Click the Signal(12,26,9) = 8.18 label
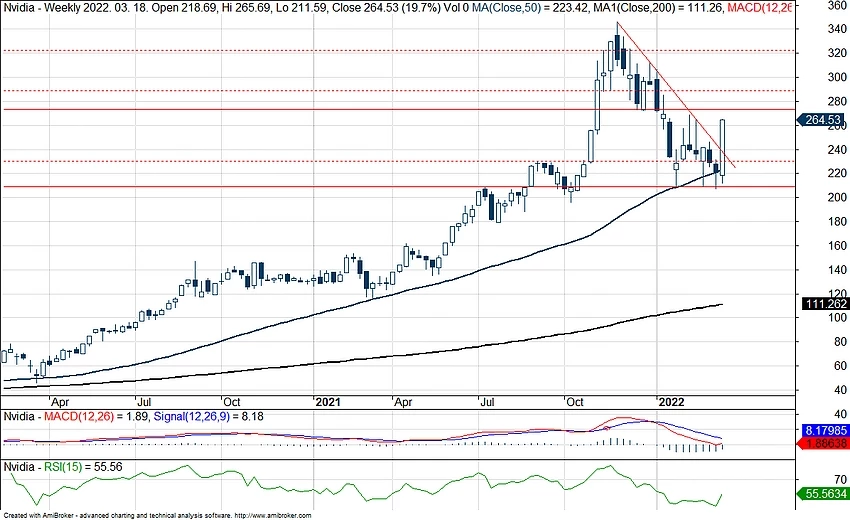Image resolution: width=850 pixels, height=520 pixels. pyautogui.click(x=209, y=417)
